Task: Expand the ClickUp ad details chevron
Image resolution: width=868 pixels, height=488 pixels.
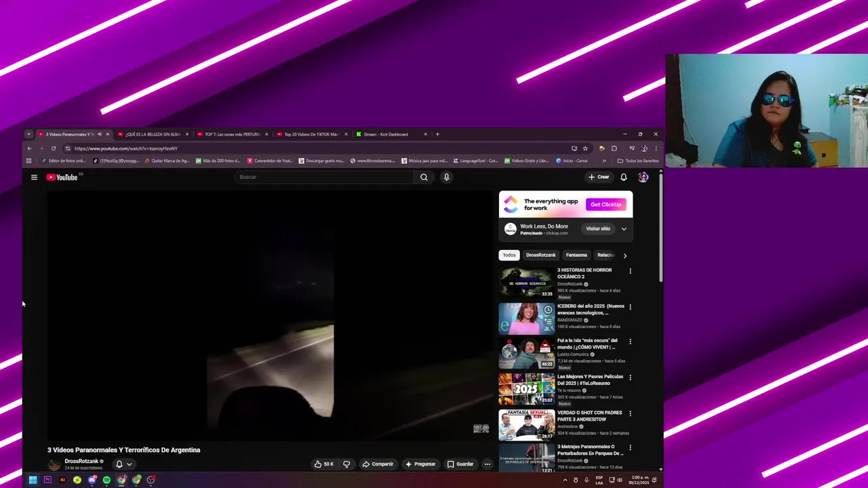Action: 624,229
